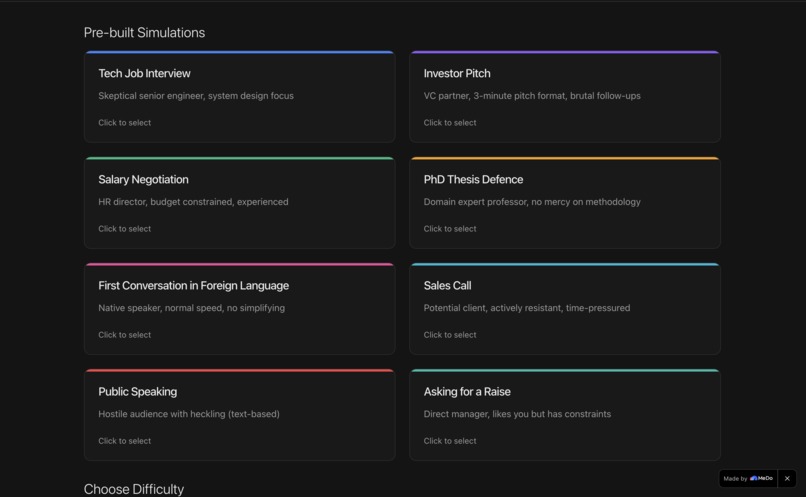Click 'Click to select' under Salary Negotiation
This screenshot has width=806, height=497.
click(124, 229)
